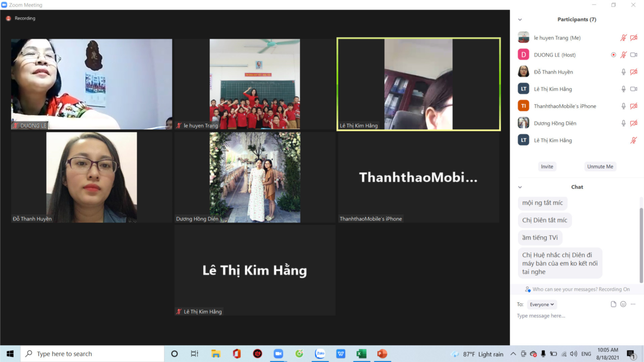Open the 'Everyone' recipient dropdown

[x=541, y=304]
